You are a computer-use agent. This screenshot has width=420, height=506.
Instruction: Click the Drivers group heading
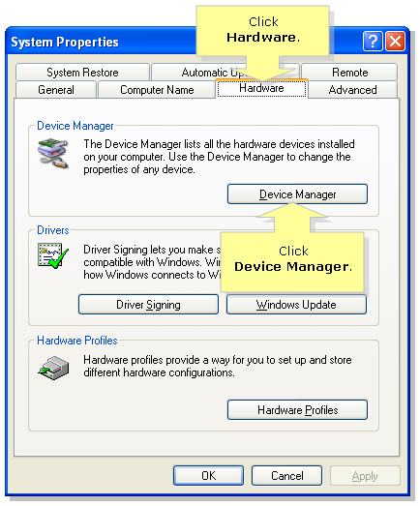pyautogui.click(x=53, y=230)
